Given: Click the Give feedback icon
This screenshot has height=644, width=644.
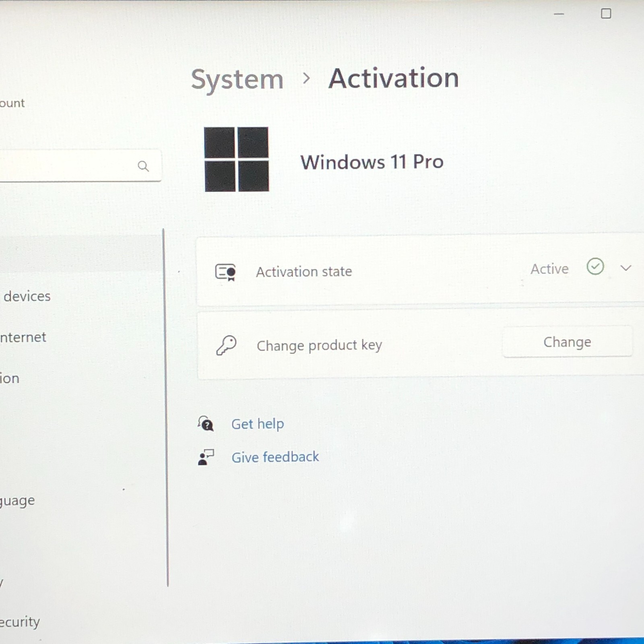Looking at the screenshot, I should click(206, 457).
